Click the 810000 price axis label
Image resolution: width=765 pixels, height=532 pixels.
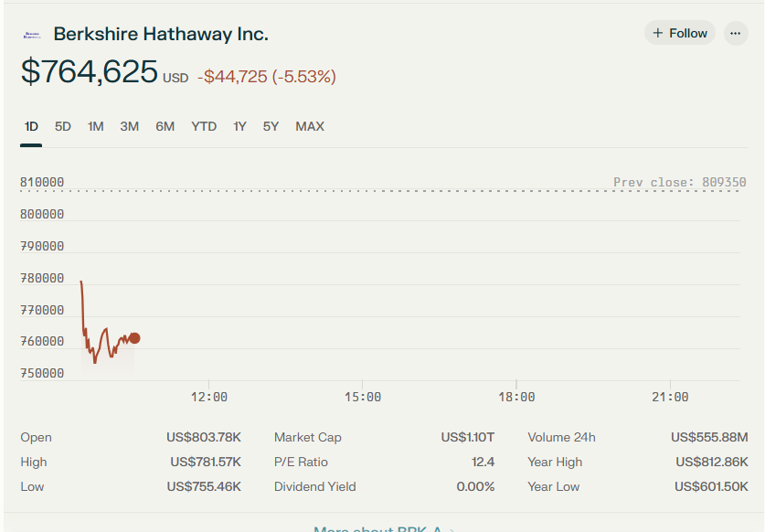point(42,182)
